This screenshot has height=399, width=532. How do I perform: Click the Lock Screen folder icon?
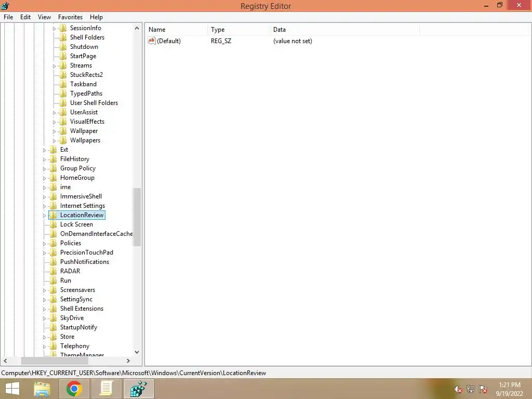[54, 224]
